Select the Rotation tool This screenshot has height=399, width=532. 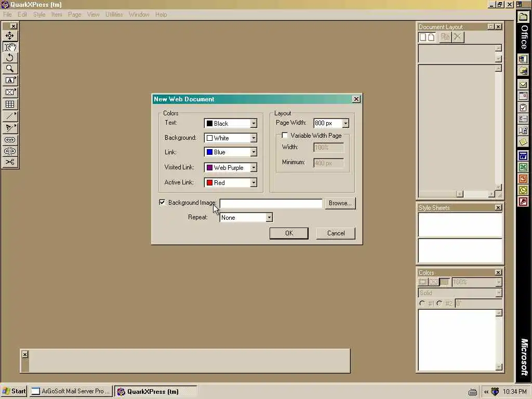click(x=10, y=58)
